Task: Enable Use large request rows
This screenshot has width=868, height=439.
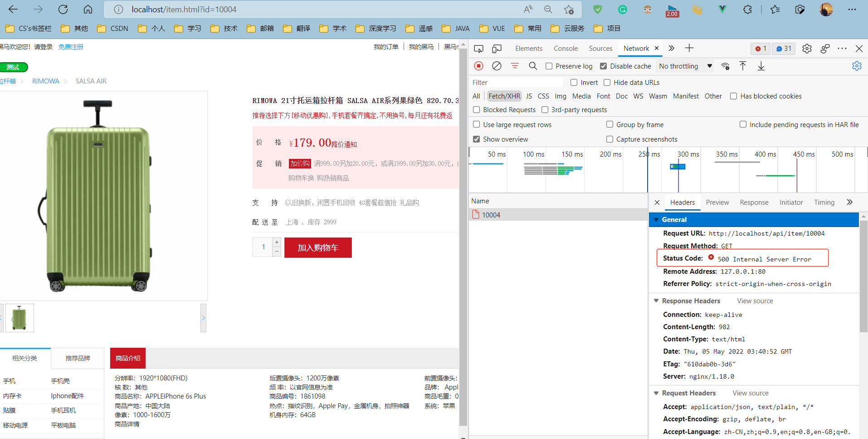Action: [x=476, y=124]
